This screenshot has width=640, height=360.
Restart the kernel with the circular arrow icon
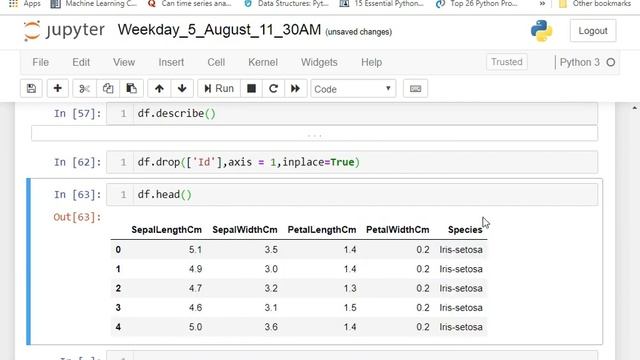click(273, 89)
